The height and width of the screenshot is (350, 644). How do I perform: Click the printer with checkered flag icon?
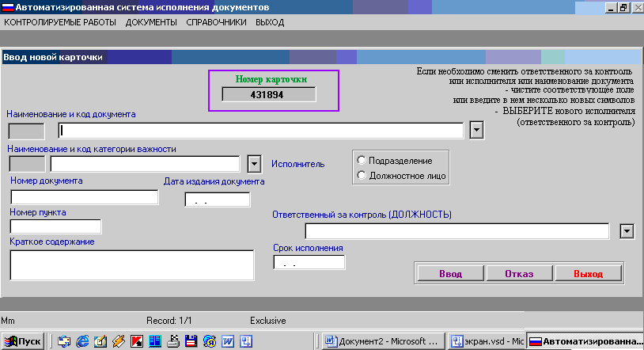pyautogui.click(x=173, y=341)
